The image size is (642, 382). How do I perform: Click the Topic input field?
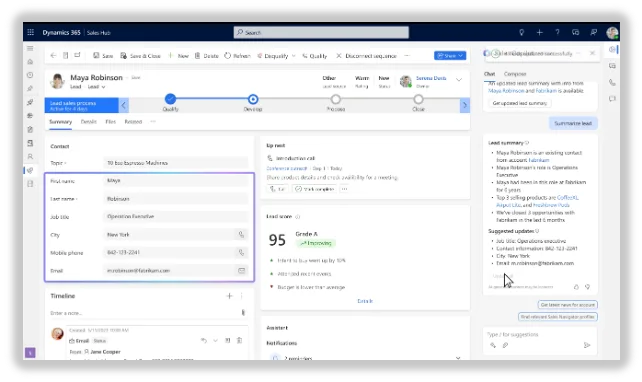tap(176, 163)
